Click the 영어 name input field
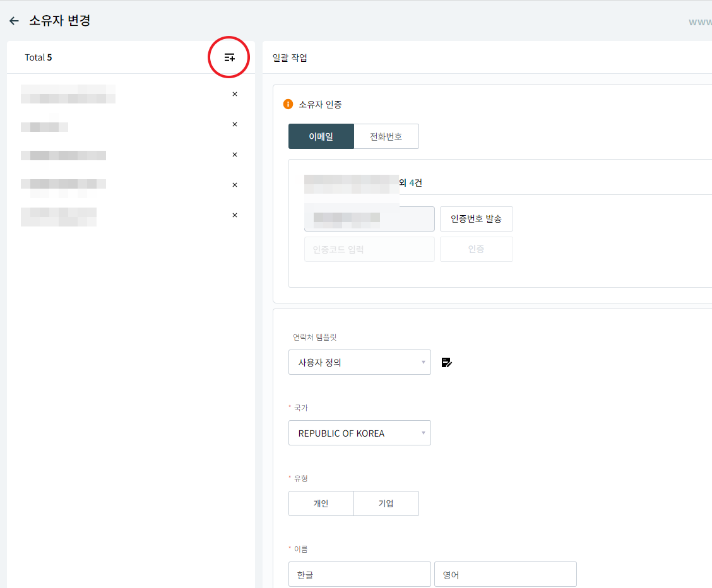Screen dimensions: 712x588 click(x=505, y=574)
